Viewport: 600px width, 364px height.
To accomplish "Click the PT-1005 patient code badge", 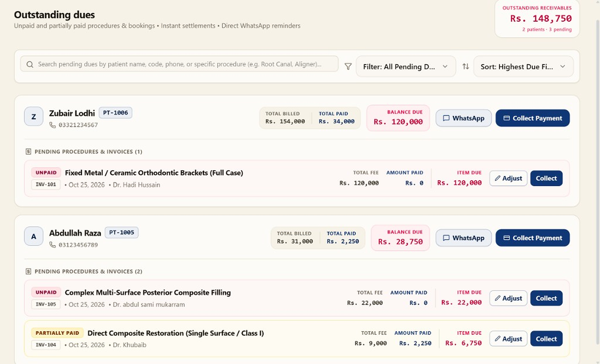I will 122,232.
